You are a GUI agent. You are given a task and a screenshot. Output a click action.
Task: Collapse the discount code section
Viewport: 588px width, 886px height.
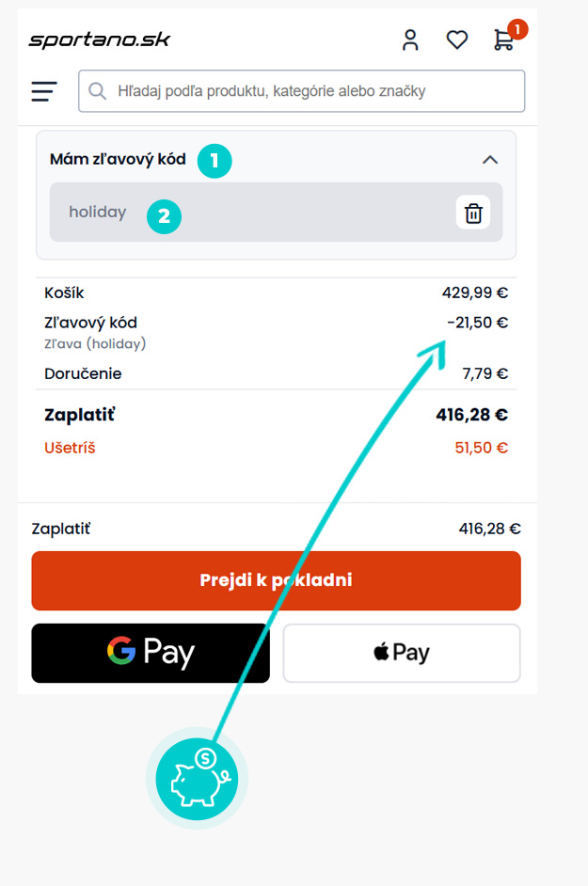coord(489,160)
